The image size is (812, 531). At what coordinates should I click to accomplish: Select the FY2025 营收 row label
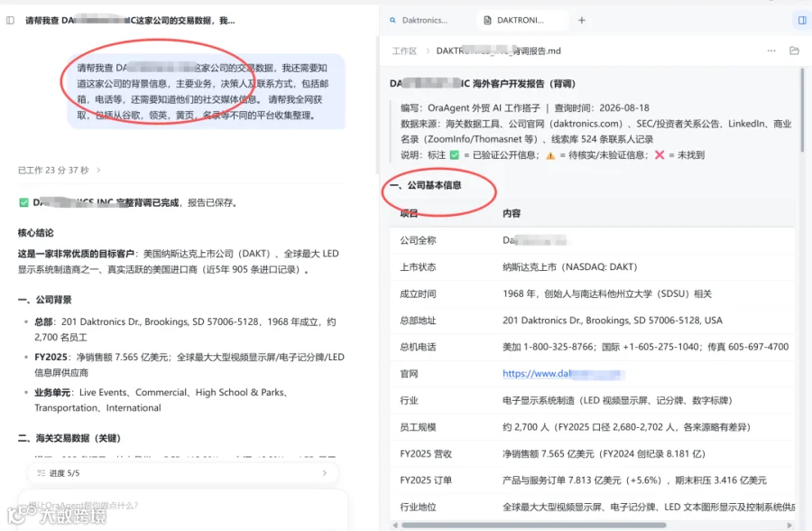coord(426,453)
